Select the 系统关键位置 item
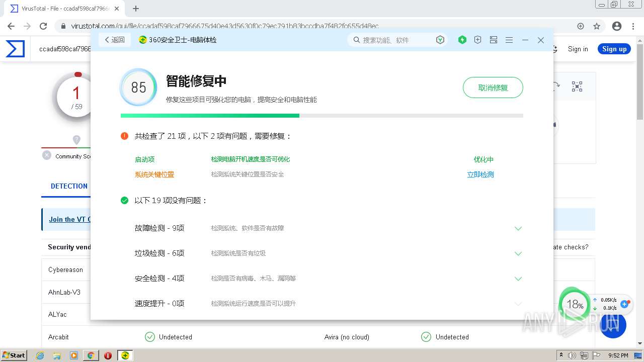644x362 pixels. (154, 174)
